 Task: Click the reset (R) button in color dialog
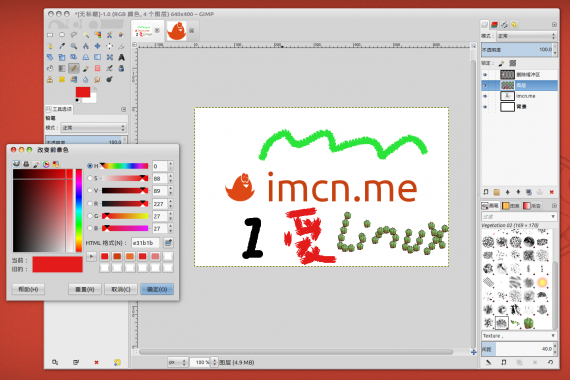click(85, 289)
